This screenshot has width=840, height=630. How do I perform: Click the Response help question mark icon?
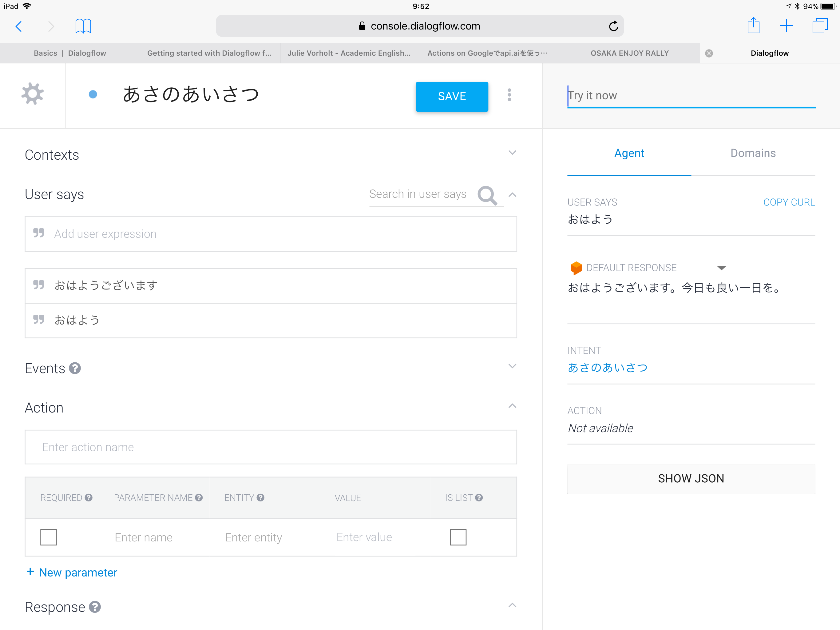click(x=95, y=607)
